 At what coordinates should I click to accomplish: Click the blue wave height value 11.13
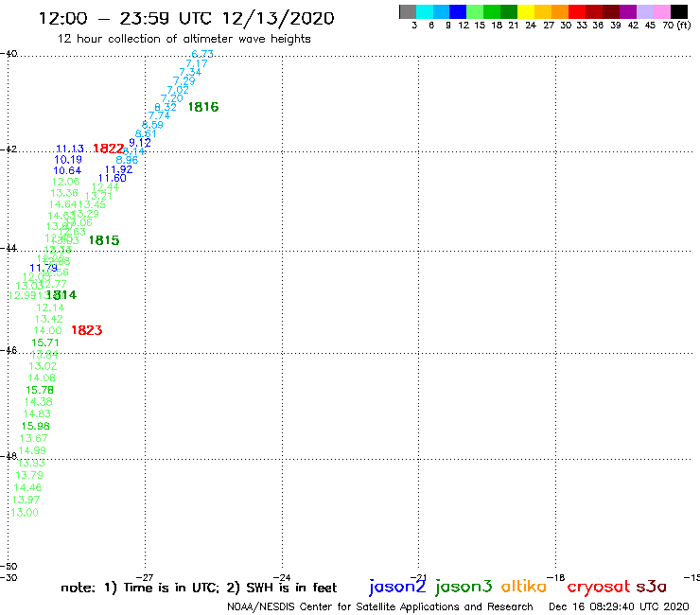(70, 149)
